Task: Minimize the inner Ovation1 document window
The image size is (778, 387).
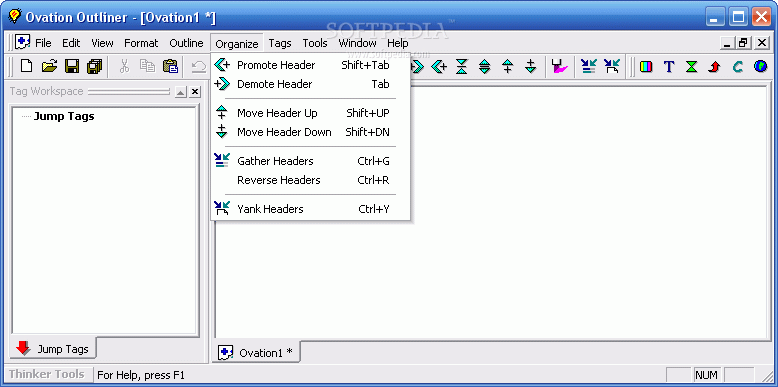Action: point(727,43)
